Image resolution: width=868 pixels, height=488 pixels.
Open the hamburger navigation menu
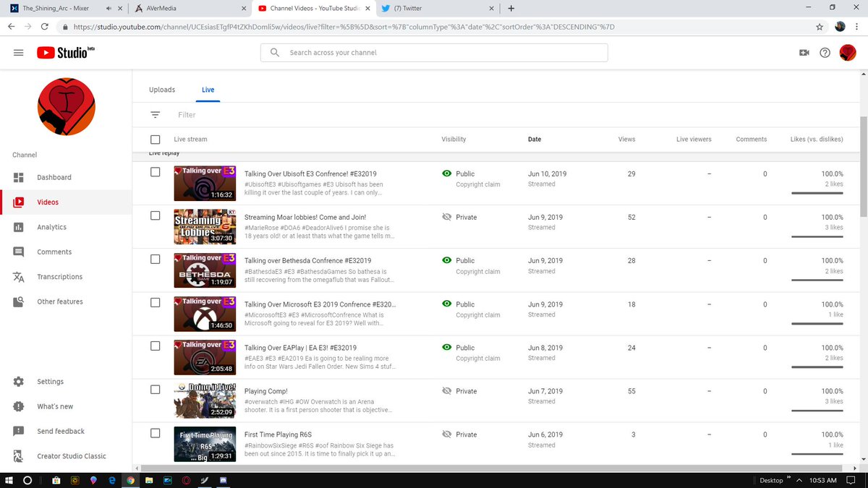click(19, 53)
